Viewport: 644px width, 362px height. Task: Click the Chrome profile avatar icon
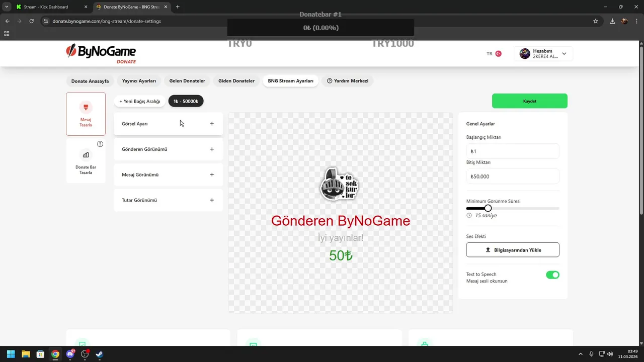click(x=624, y=21)
